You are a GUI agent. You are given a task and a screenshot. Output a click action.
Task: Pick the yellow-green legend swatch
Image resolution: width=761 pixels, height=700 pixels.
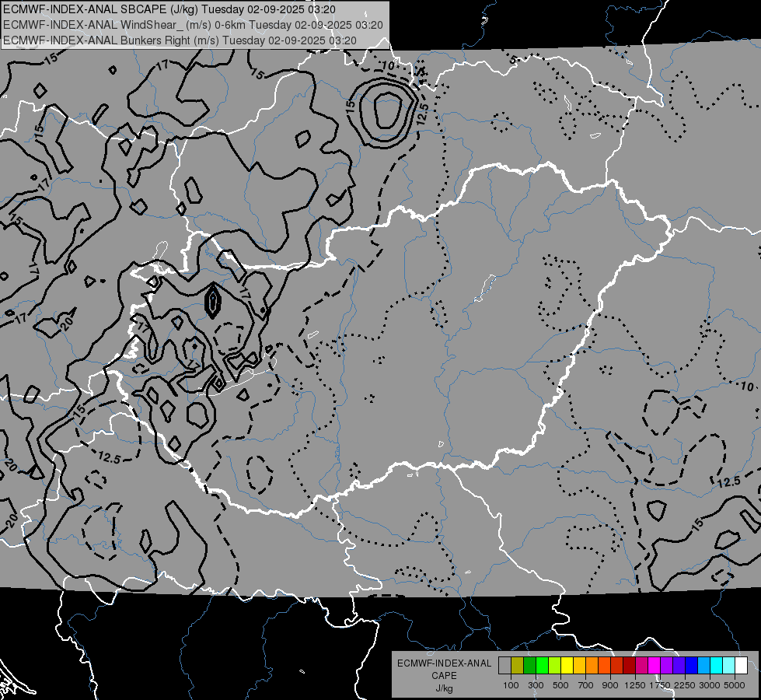(555, 666)
